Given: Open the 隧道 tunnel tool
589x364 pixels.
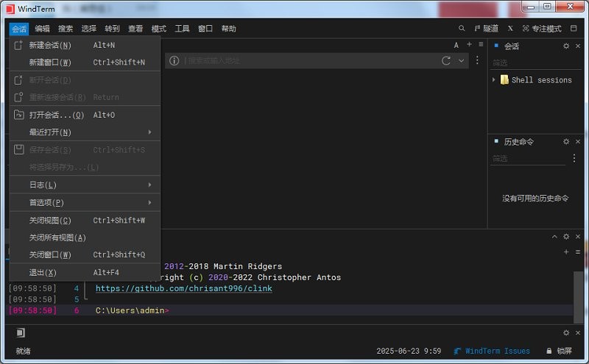Looking at the screenshot, I should point(486,29).
